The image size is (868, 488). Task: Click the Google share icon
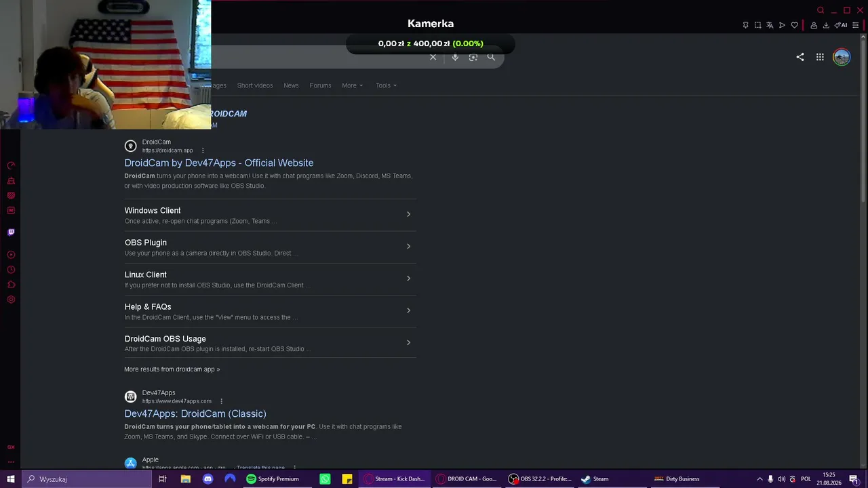pyautogui.click(x=800, y=57)
